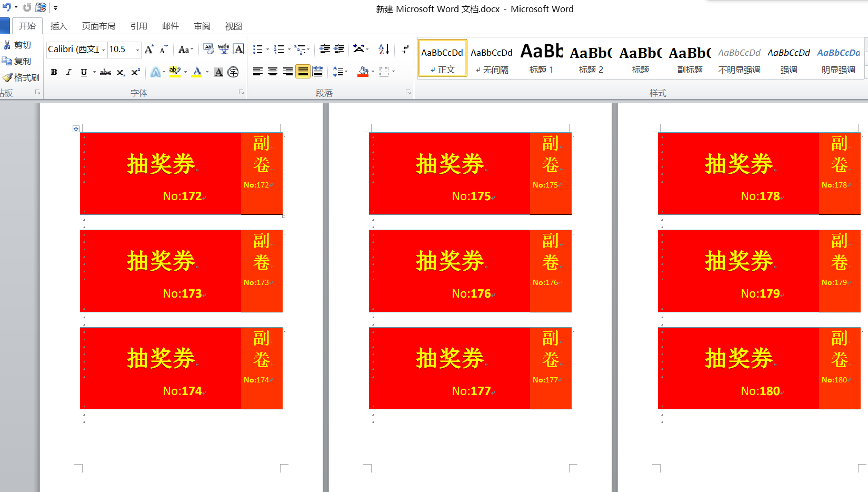Open the font size dropdown arrow
The height and width of the screenshot is (492, 868).
(x=137, y=50)
